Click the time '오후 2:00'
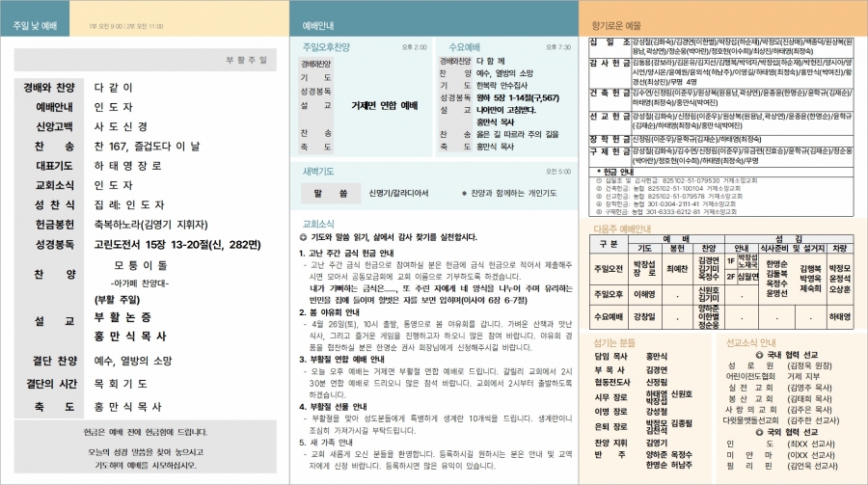Image resolution: width=868 pixels, height=485 pixels. [414, 47]
